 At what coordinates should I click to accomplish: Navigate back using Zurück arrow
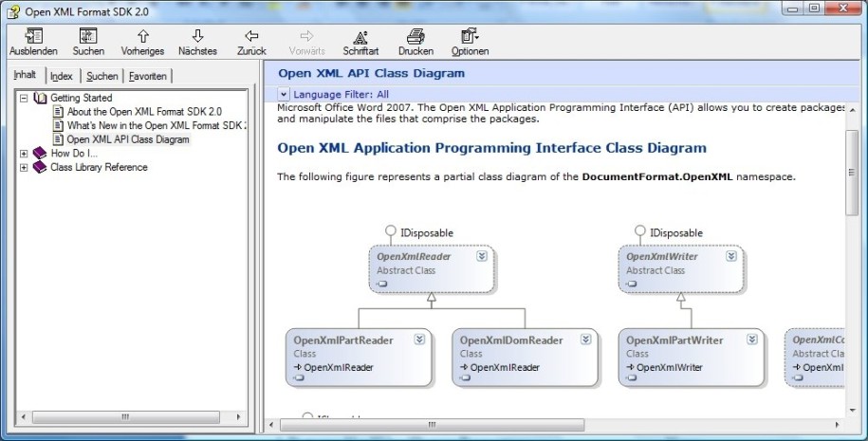[x=251, y=37]
